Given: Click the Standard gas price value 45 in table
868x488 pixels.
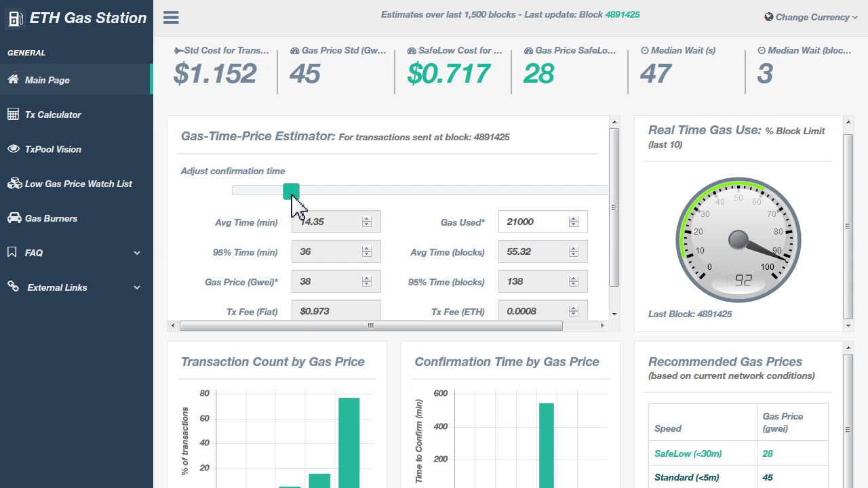Looking at the screenshot, I should [768, 477].
